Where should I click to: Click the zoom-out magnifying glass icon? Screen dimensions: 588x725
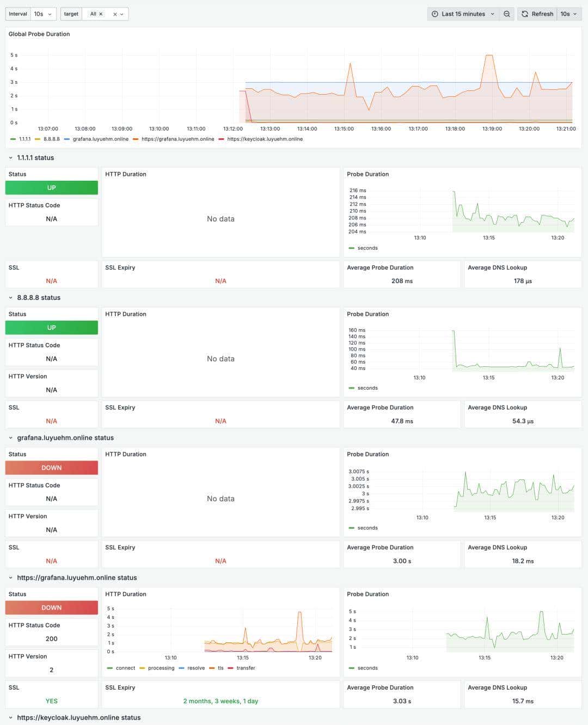coord(507,14)
